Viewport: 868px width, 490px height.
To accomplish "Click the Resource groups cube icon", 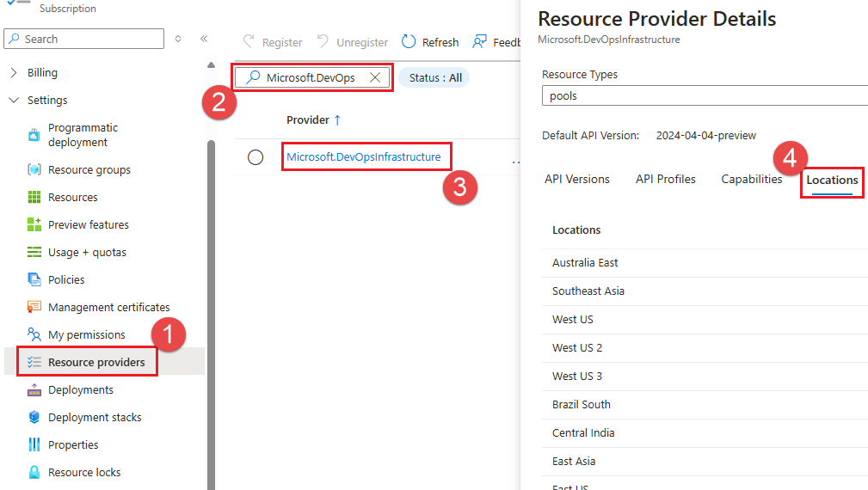I will tap(34, 170).
